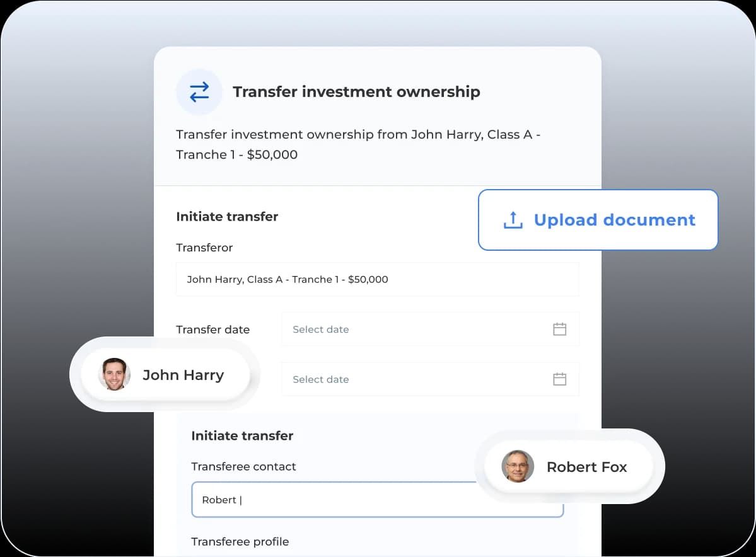Click the ownership transfer description text
This screenshot has width=756, height=557.
pyautogui.click(x=358, y=144)
